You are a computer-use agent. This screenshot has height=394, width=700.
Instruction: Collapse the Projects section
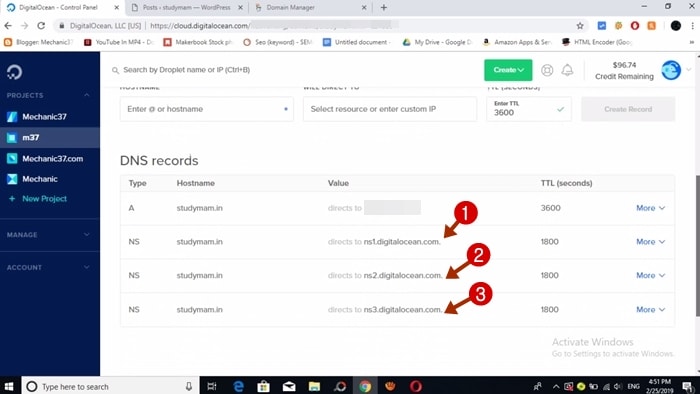coord(87,95)
